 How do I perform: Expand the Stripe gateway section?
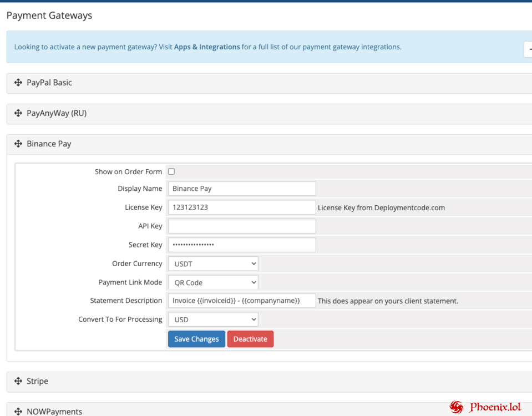[38, 381]
